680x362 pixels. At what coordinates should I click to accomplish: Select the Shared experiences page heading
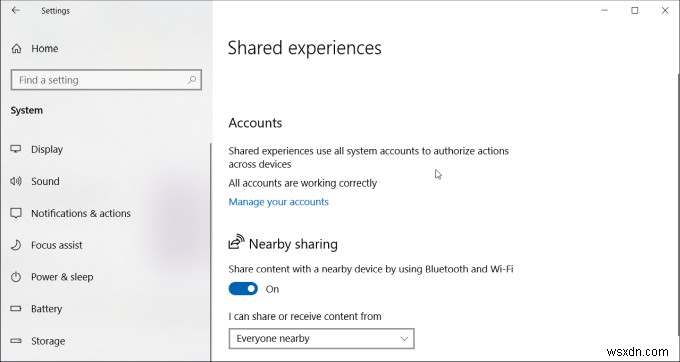pos(304,48)
